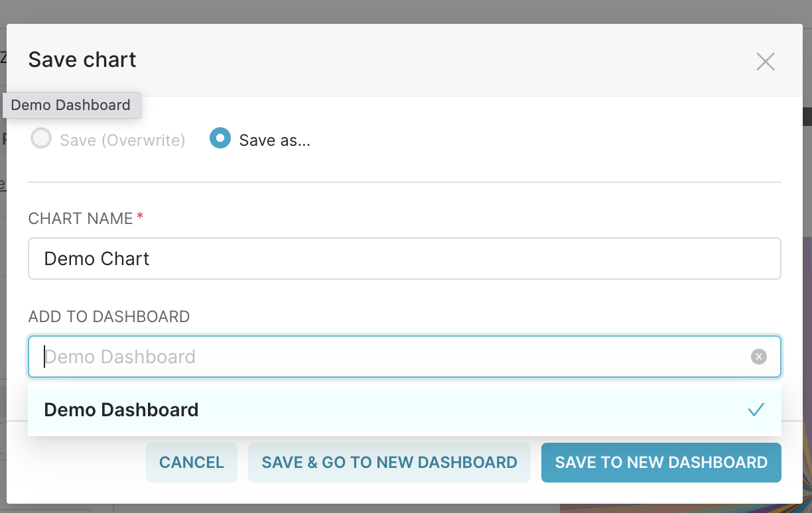This screenshot has height=513, width=812.
Task: Click the 'Demo Chart' text value
Action: pos(96,258)
